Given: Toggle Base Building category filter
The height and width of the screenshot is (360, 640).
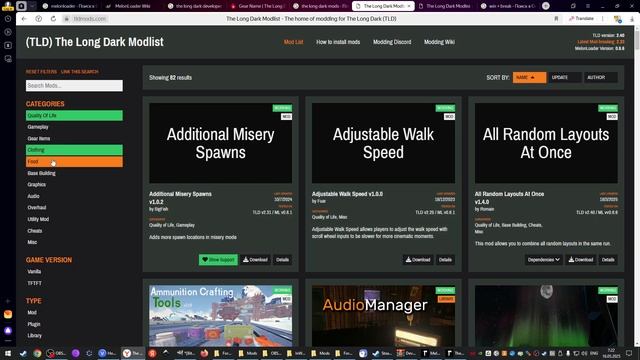Looking at the screenshot, I should tap(74, 173).
